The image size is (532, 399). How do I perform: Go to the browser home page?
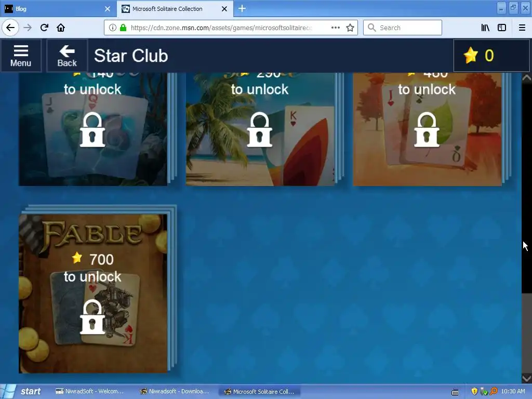pyautogui.click(x=61, y=28)
